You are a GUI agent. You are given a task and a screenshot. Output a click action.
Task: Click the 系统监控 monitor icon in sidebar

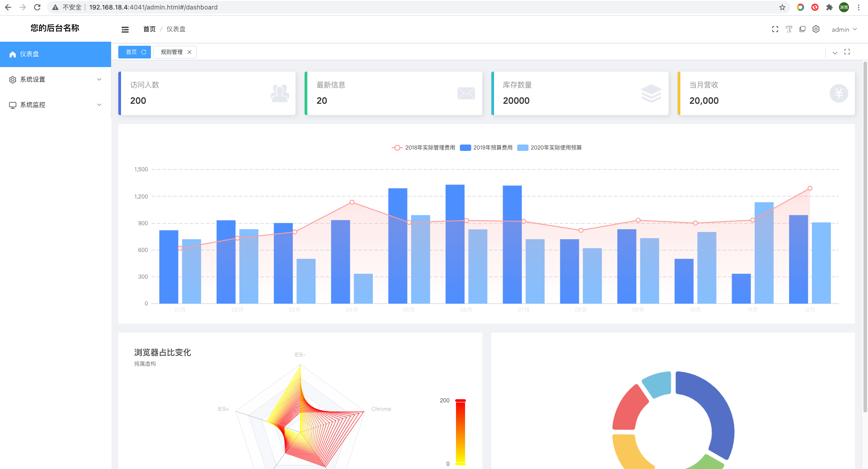(x=13, y=105)
